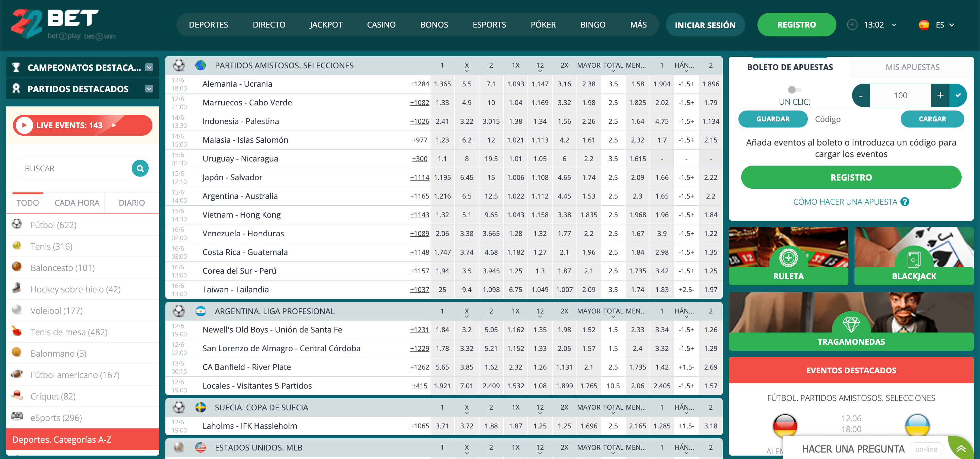Open the DEPORTES menu

(x=208, y=25)
